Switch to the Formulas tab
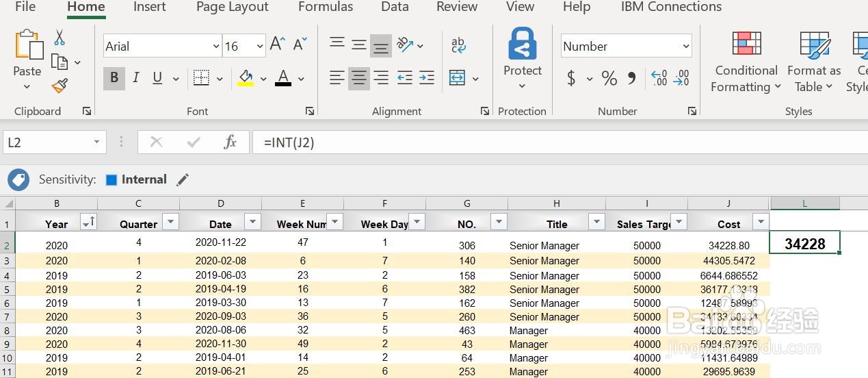Viewport: 868px width, 378px height. pos(326,8)
